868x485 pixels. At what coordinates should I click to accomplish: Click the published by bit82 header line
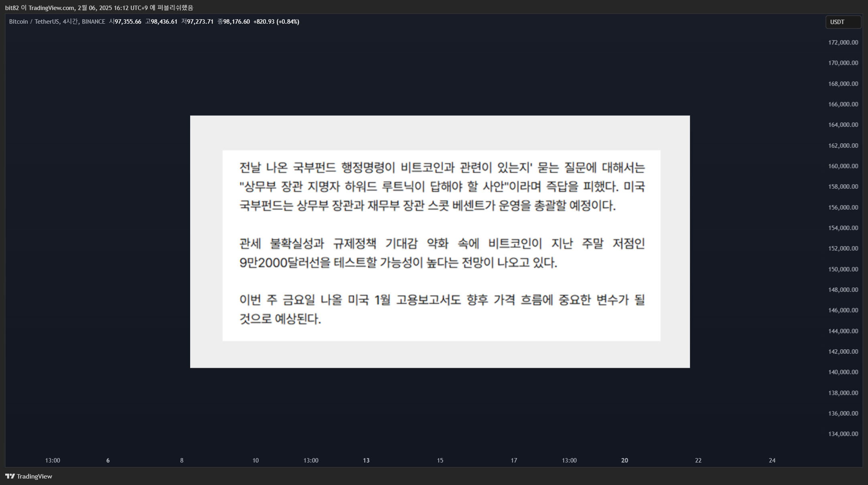pos(99,8)
